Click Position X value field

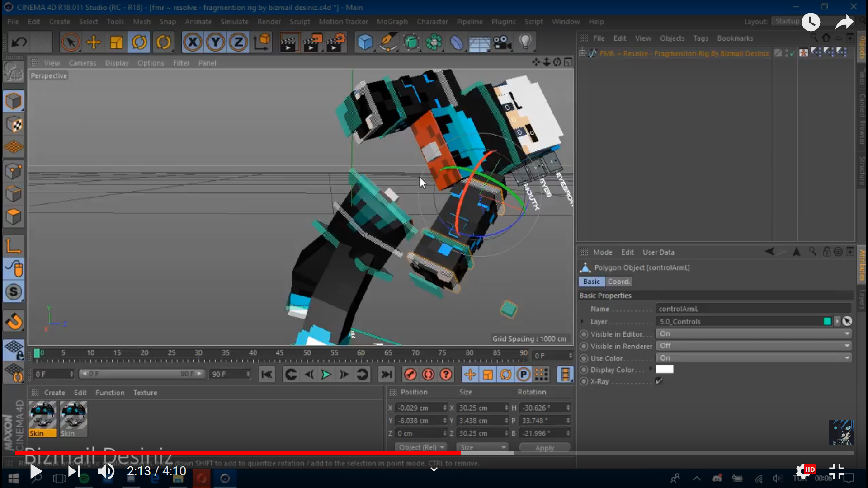(x=421, y=408)
